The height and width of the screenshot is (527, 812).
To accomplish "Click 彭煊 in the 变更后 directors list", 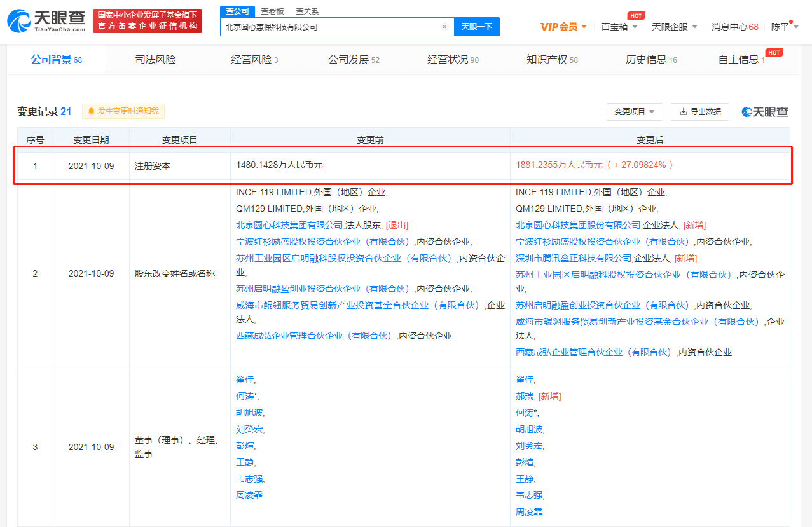I will coord(525,462).
